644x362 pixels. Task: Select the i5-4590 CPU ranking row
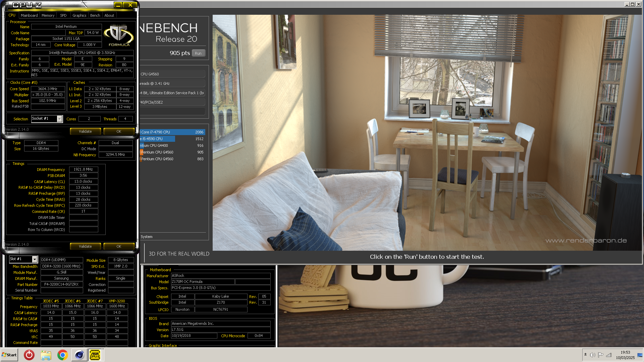coord(172,139)
